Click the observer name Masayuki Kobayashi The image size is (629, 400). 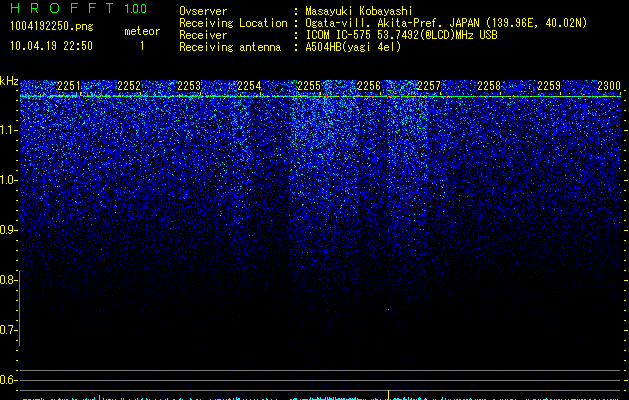click(359, 11)
